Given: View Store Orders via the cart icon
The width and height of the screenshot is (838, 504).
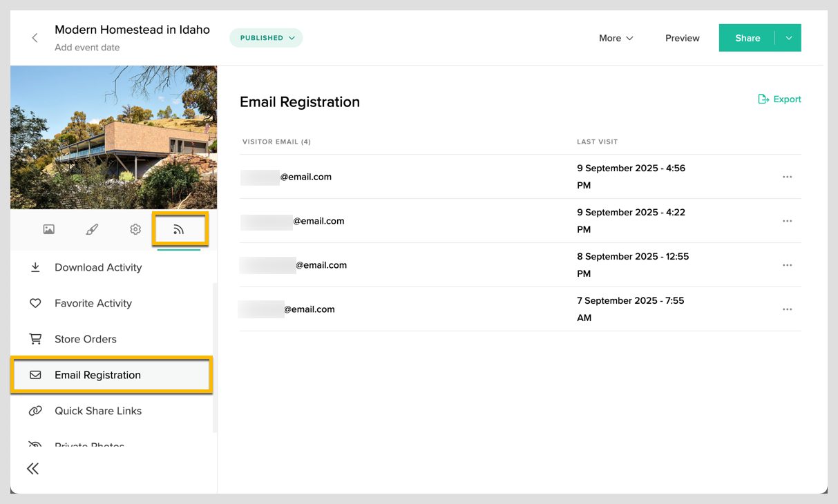Looking at the screenshot, I should pos(84,339).
